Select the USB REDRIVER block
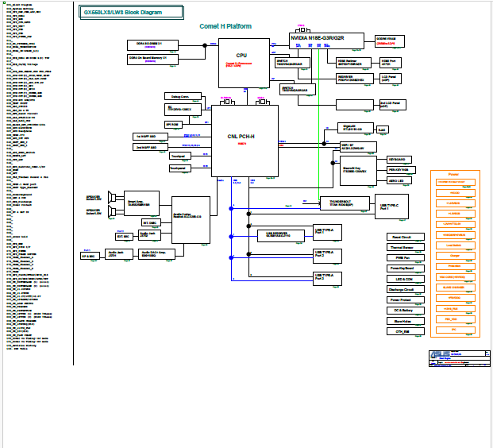This screenshot has width=493, height=448. [x=281, y=236]
